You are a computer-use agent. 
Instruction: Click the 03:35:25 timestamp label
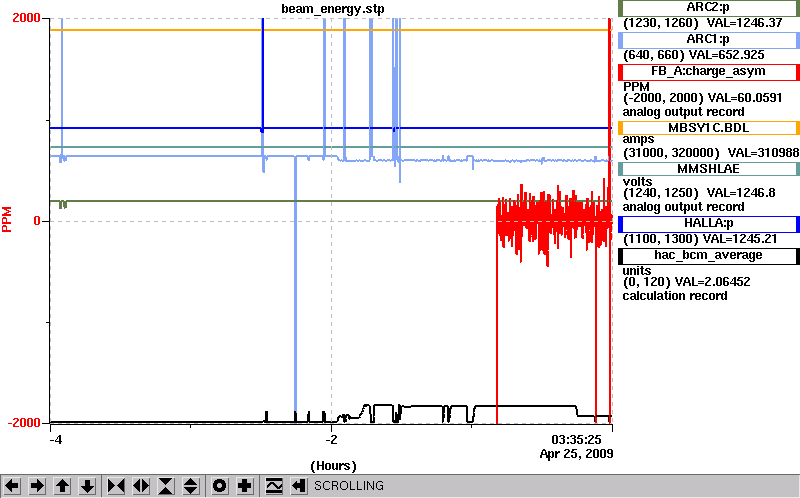click(576, 440)
